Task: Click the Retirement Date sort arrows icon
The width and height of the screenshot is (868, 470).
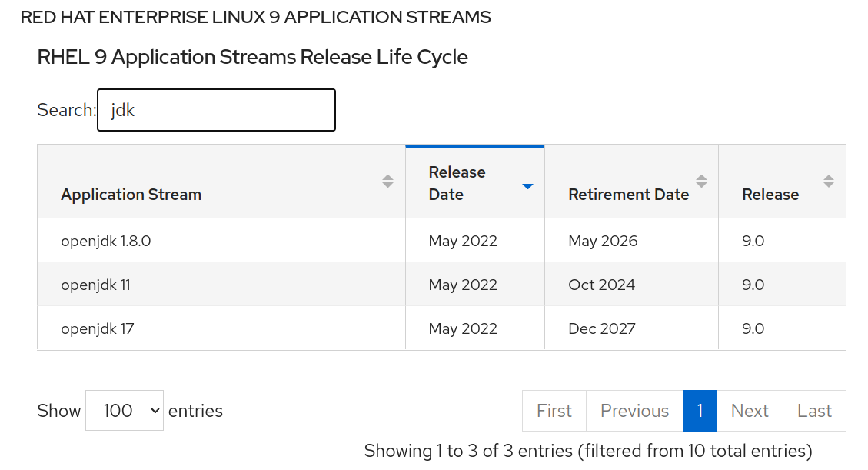Action: pos(701,182)
